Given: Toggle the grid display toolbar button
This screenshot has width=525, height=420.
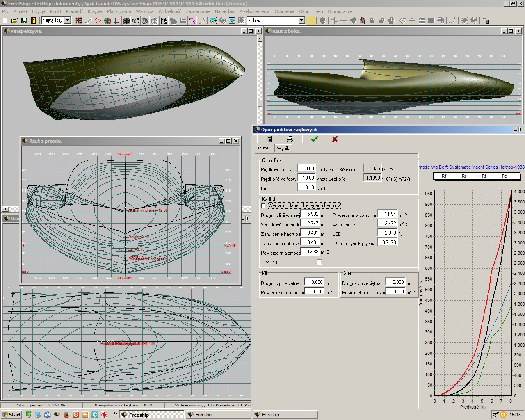Looking at the screenshot, I should tap(117, 21).
